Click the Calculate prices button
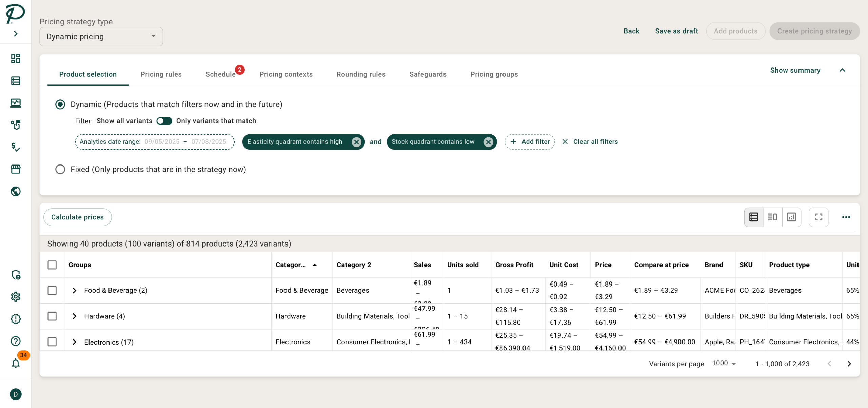The width and height of the screenshot is (868, 408). click(x=77, y=217)
